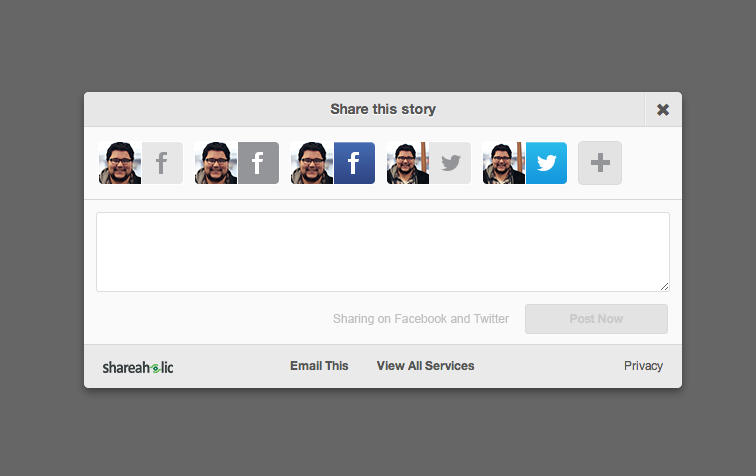This screenshot has width=756, height=476.
Task: Add another account with plus button
Action: pyautogui.click(x=600, y=163)
